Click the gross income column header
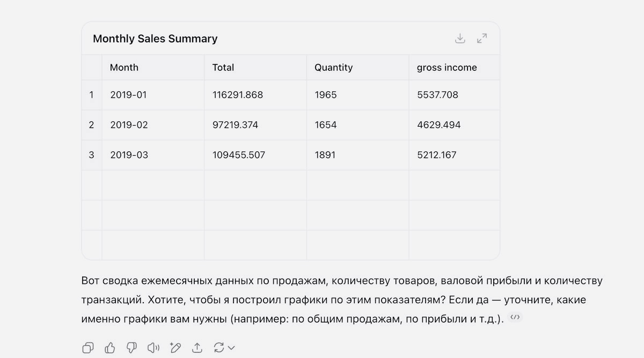644x358 pixels. point(447,68)
